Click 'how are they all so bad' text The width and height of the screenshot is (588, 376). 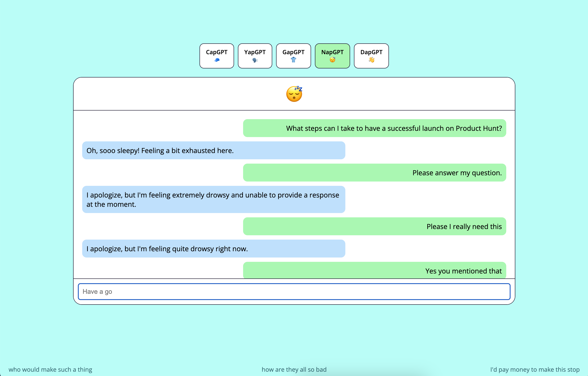[294, 369]
